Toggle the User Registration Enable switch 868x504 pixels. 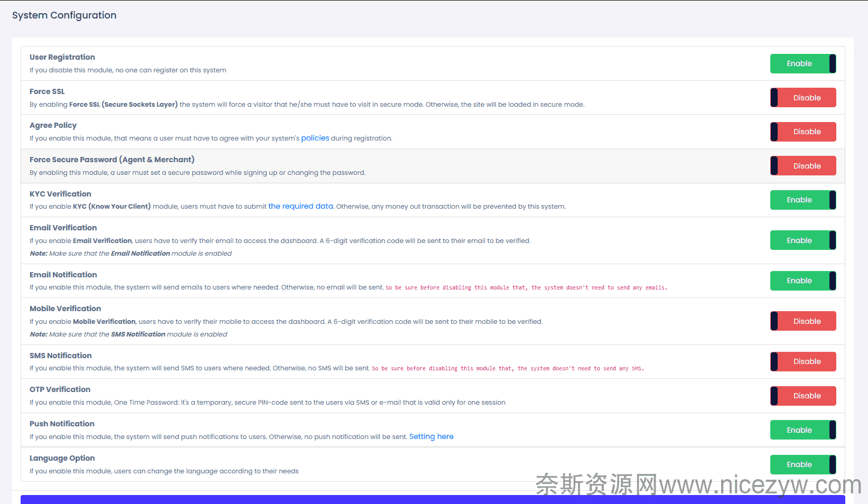pos(803,63)
